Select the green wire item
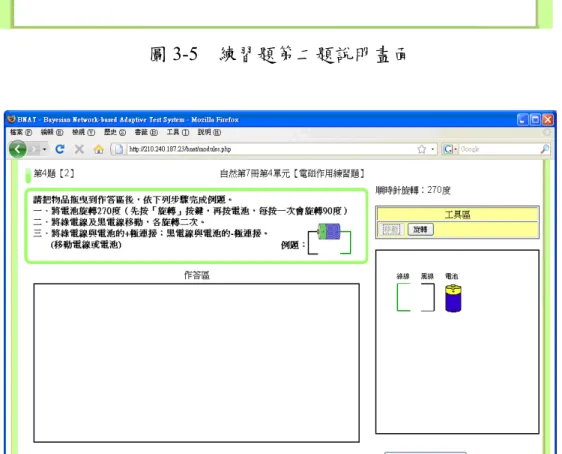This screenshot has height=454, width=562. [x=404, y=297]
